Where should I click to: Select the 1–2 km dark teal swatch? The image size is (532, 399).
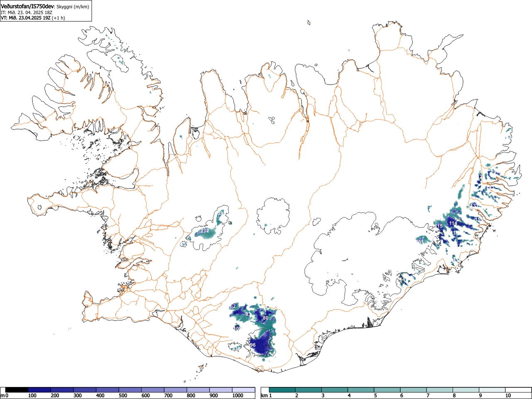pos(283,390)
